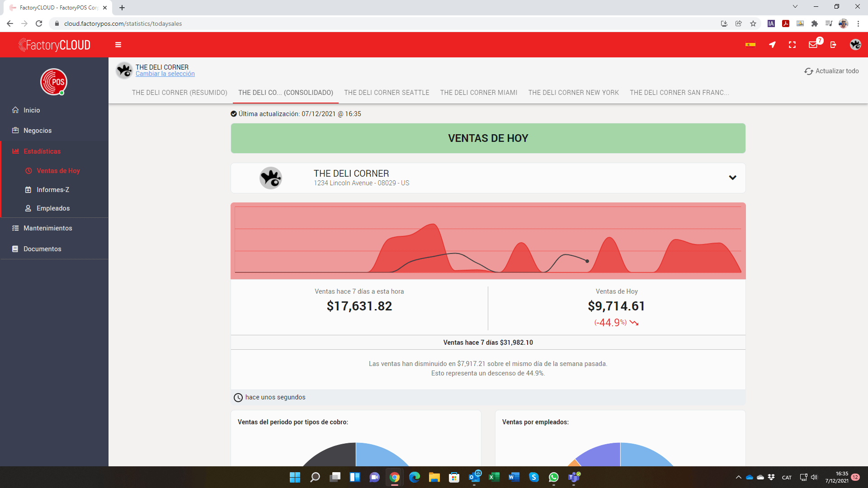Refresh using Actualizar todo icon
Screen dimensions: 868x488
809,71
